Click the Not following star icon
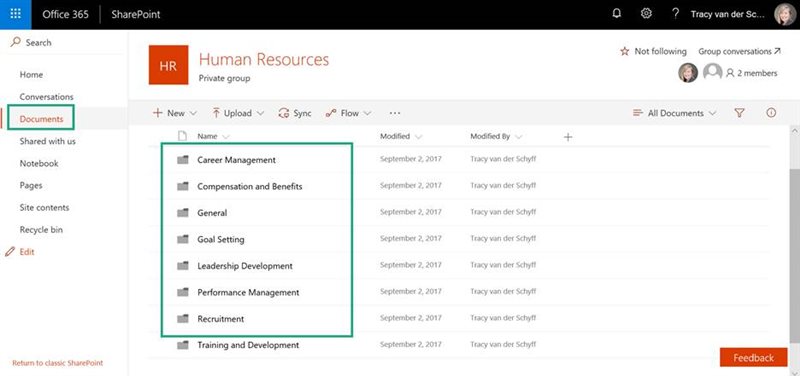Viewport: 800px width, 376px height. point(624,52)
